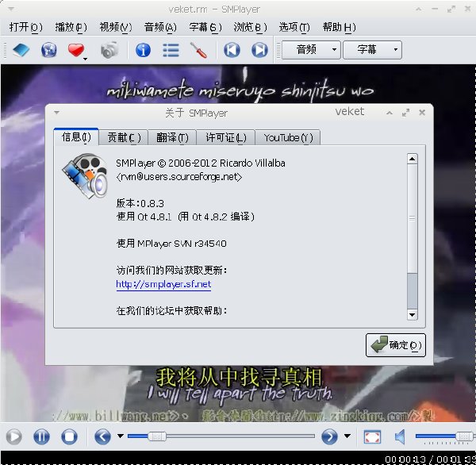
Task: Switch to the YouTube(Y) tab
Action: pyautogui.click(x=288, y=137)
